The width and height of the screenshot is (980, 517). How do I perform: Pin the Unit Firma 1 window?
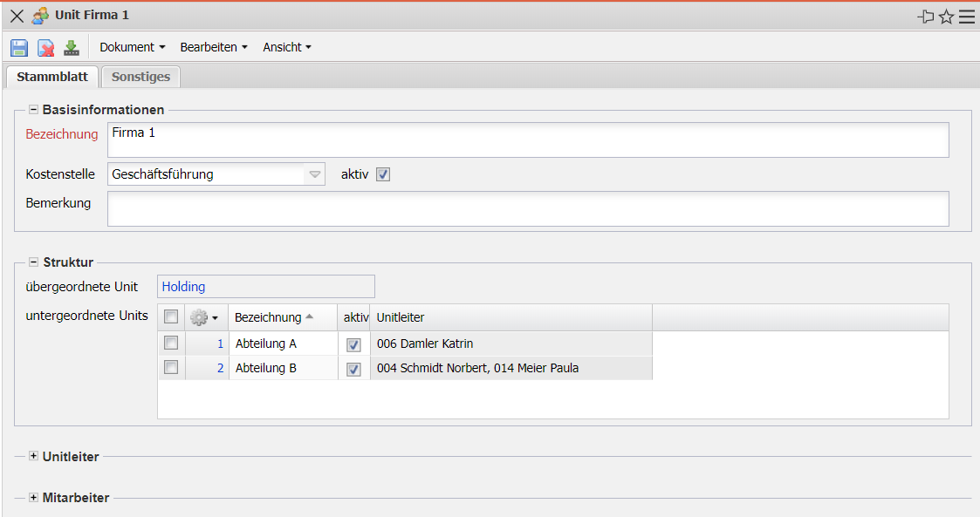(926, 17)
